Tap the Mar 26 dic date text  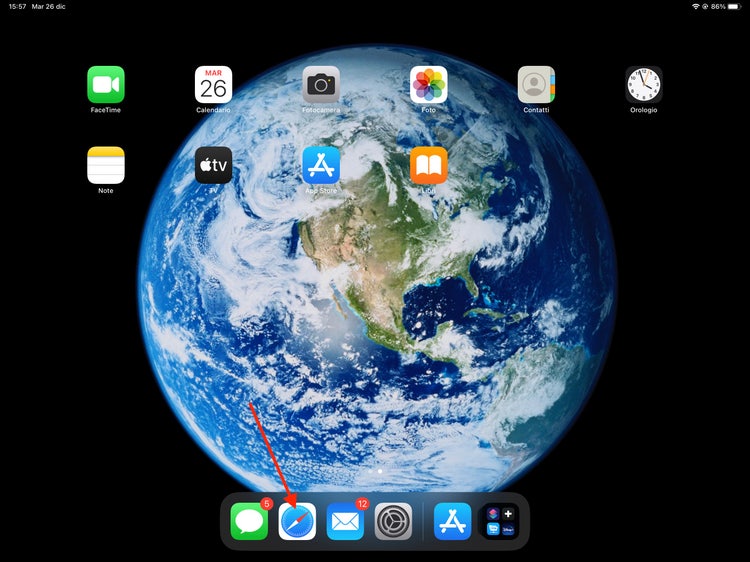pyautogui.click(x=48, y=7)
